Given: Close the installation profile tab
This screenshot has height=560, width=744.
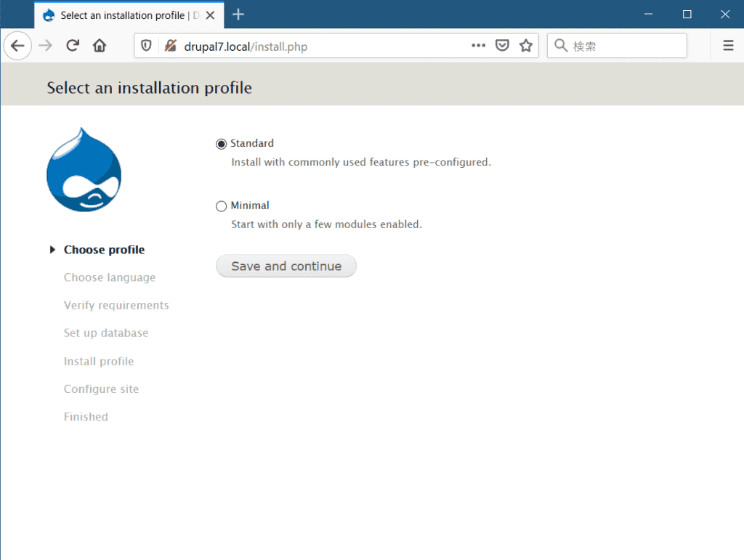Looking at the screenshot, I should [210, 15].
